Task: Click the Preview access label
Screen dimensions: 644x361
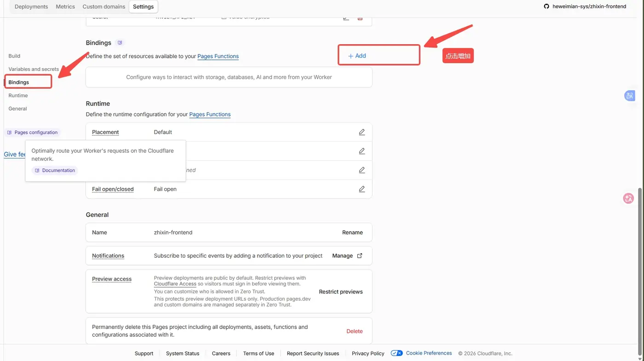Action: [112, 279]
